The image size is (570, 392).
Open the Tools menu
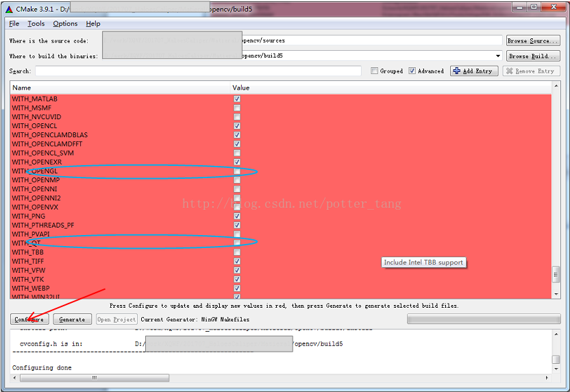[36, 23]
